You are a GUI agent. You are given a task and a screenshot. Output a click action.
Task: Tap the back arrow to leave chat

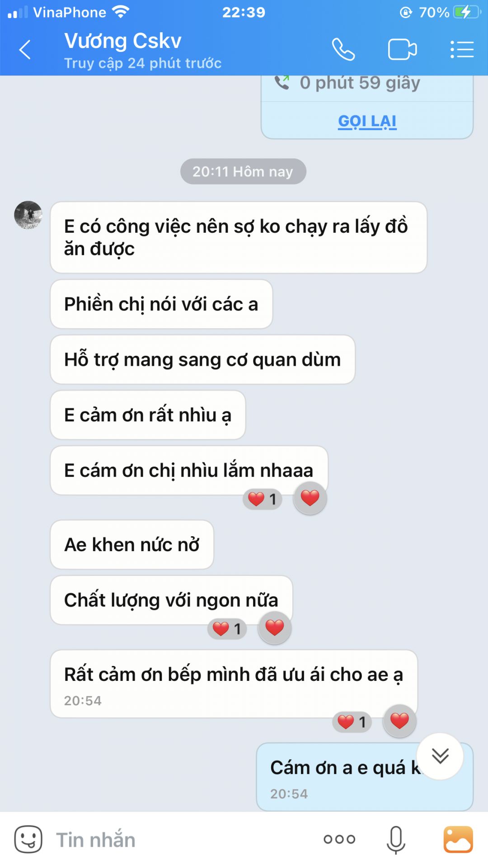[25, 49]
